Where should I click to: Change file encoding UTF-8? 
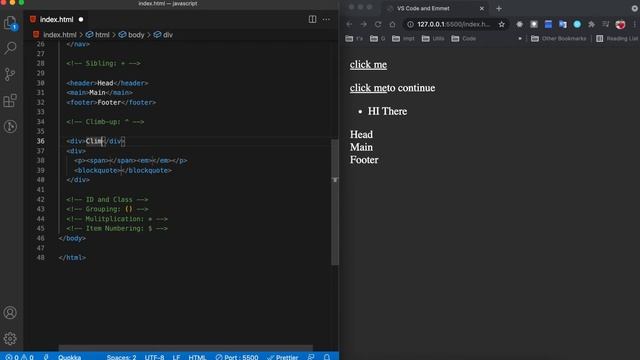coord(154,357)
